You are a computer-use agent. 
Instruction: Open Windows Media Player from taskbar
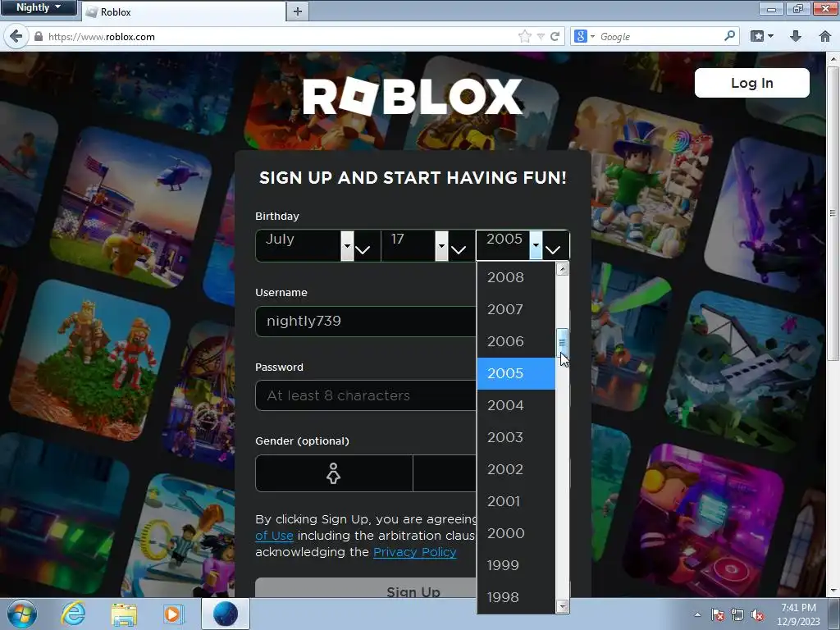coord(173,614)
